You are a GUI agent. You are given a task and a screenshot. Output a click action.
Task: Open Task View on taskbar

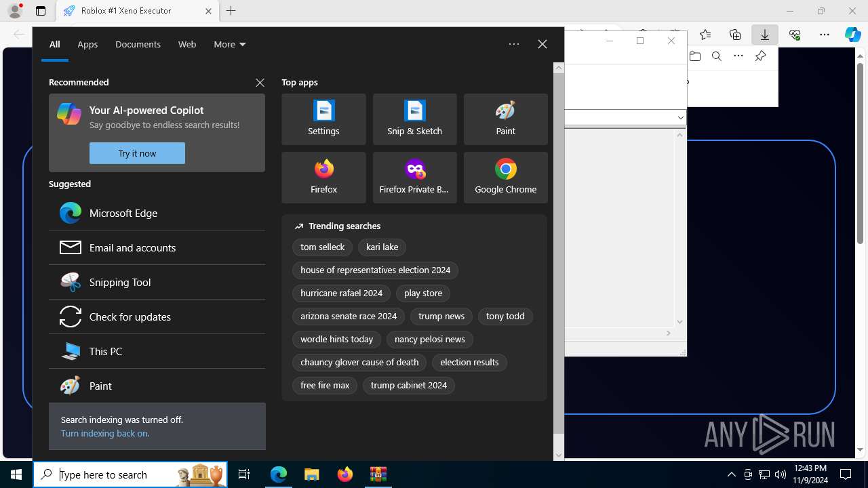click(x=244, y=474)
